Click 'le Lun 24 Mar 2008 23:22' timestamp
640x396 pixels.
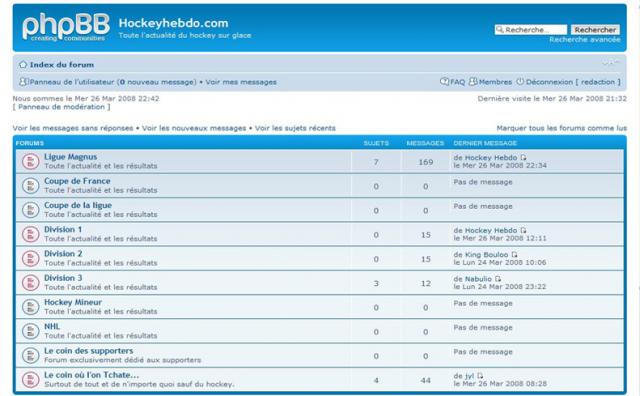point(500,287)
